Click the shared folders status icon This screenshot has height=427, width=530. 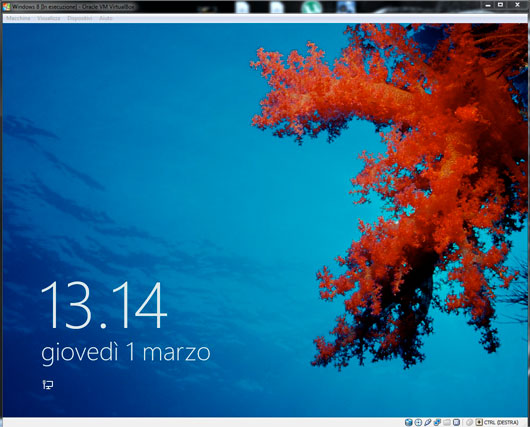447,422
